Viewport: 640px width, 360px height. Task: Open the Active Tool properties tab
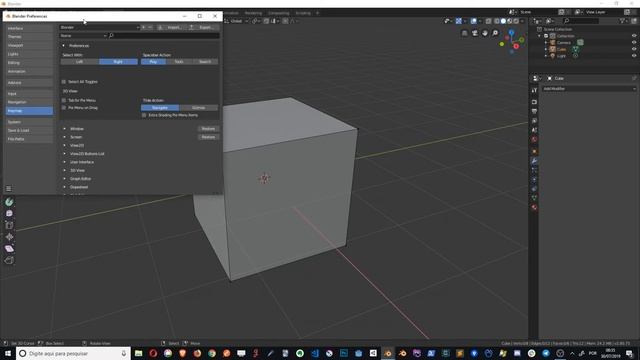(534, 90)
